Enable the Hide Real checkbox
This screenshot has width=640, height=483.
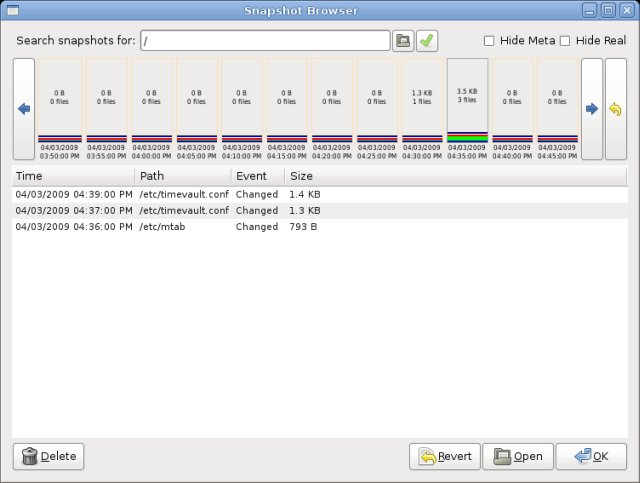click(565, 41)
